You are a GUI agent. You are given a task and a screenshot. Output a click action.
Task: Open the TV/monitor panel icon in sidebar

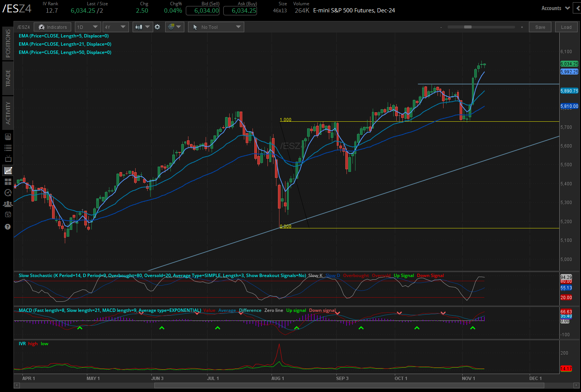tap(7, 159)
